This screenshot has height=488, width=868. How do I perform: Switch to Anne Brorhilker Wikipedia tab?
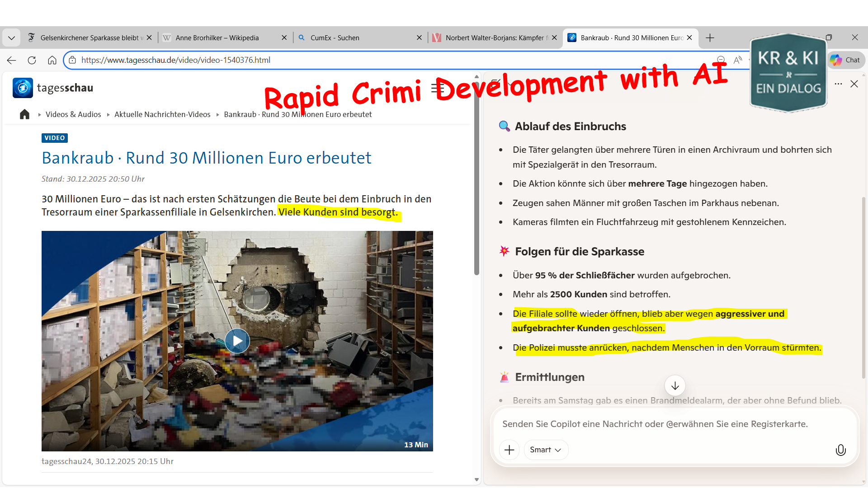[217, 38]
